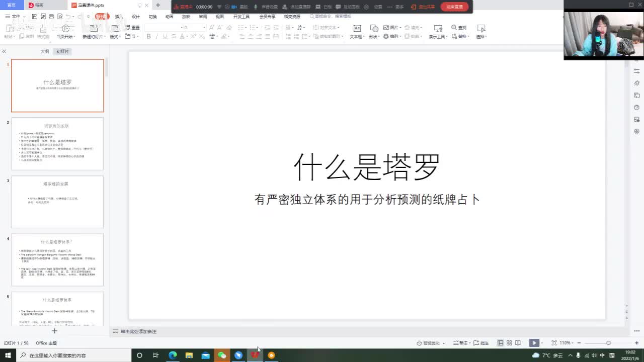Switch to Slide Sorter grid view
This screenshot has height=362, width=644.
[x=509, y=343]
